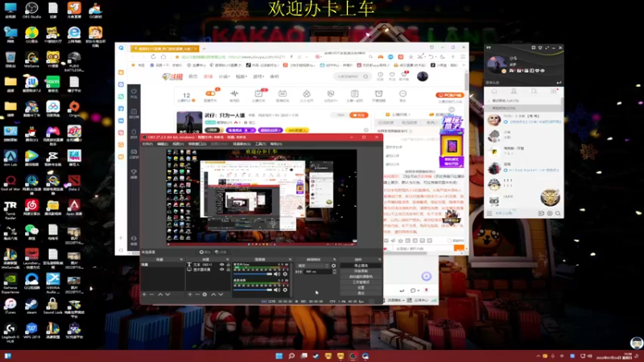This screenshot has width=644, height=362.
Task: Open more options circle in Douyu streamer toolbar
Action: coord(403,95)
